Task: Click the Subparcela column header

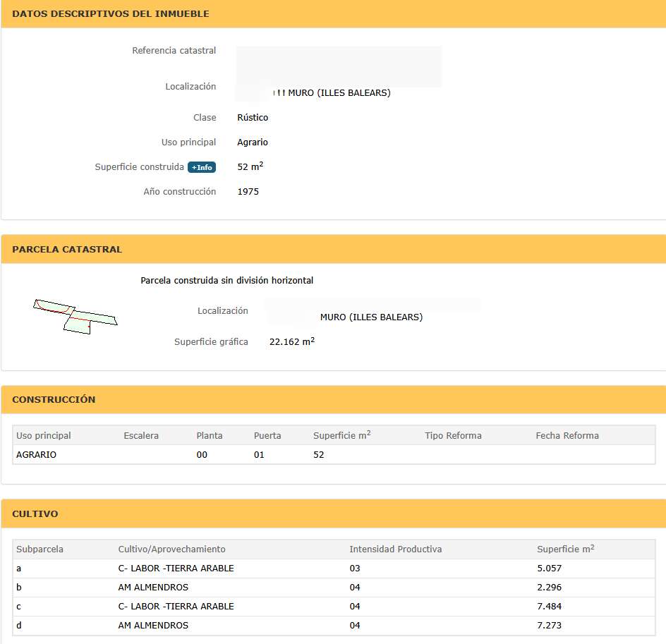Action: [40, 549]
